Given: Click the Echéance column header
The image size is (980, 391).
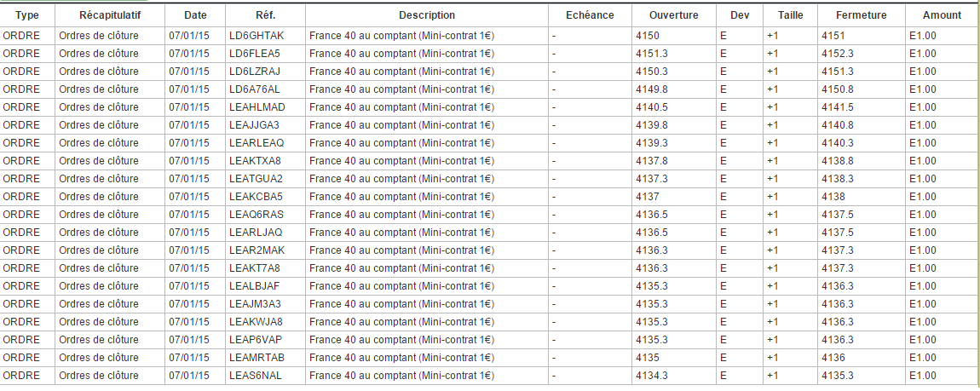Looking at the screenshot, I should point(590,15).
